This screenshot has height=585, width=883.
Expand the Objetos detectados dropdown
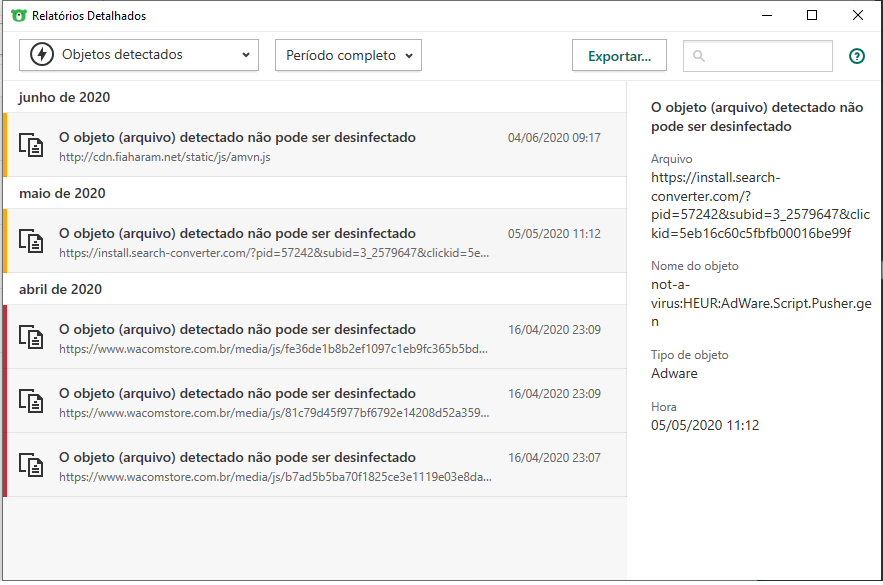(x=139, y=55)
